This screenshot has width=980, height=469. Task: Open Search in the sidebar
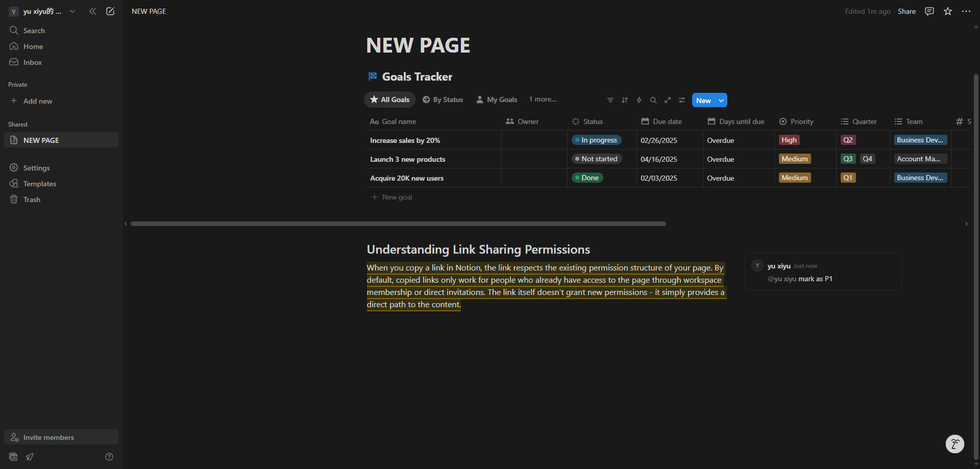[x=61, y=31]
